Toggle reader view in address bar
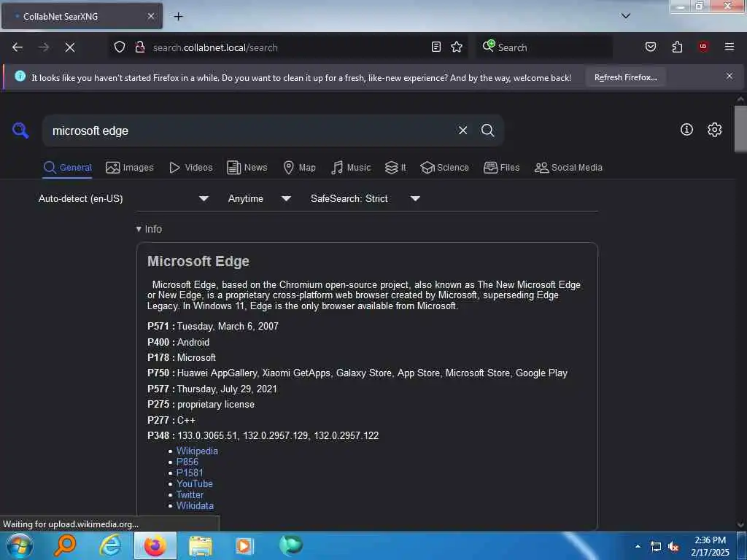Screen dimensions: 747x560 (436, 47)
